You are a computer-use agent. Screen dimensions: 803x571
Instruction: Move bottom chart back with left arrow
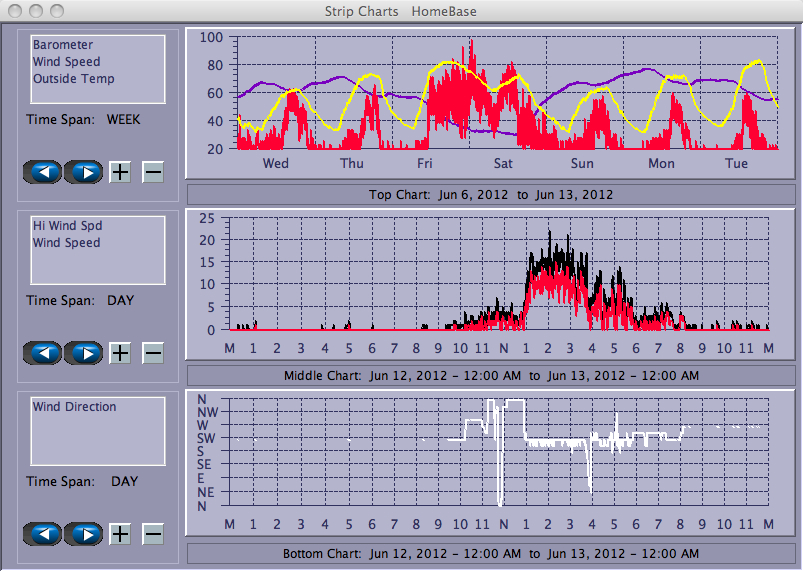point(42,534)
